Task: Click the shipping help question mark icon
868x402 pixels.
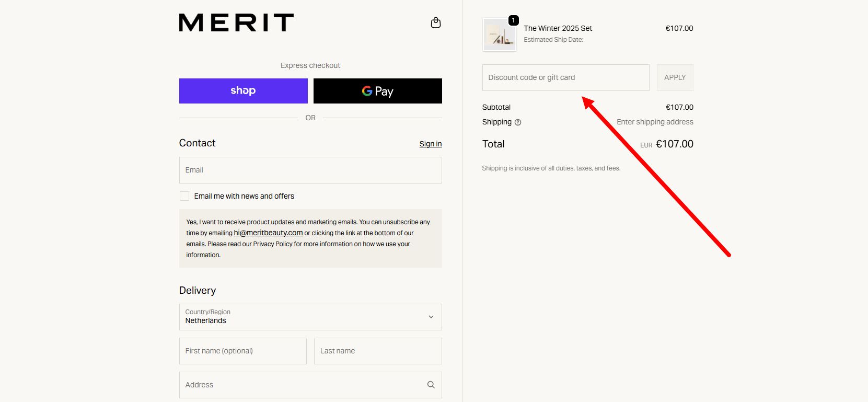Action: [x=518, y=122]
